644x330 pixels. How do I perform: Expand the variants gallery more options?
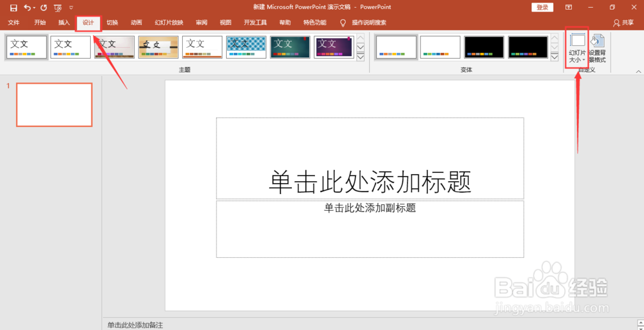(554, 57)
